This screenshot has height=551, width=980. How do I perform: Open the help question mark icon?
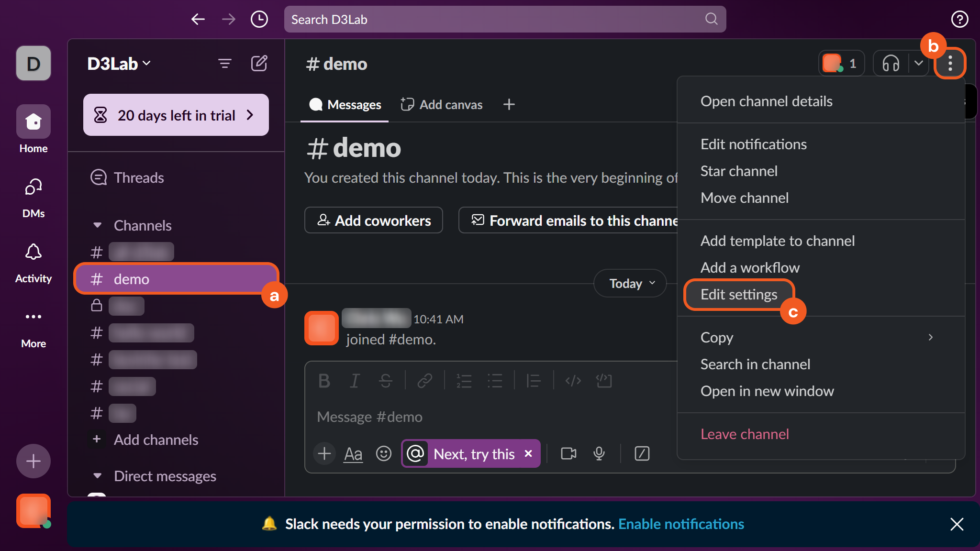tap(959, 19)
